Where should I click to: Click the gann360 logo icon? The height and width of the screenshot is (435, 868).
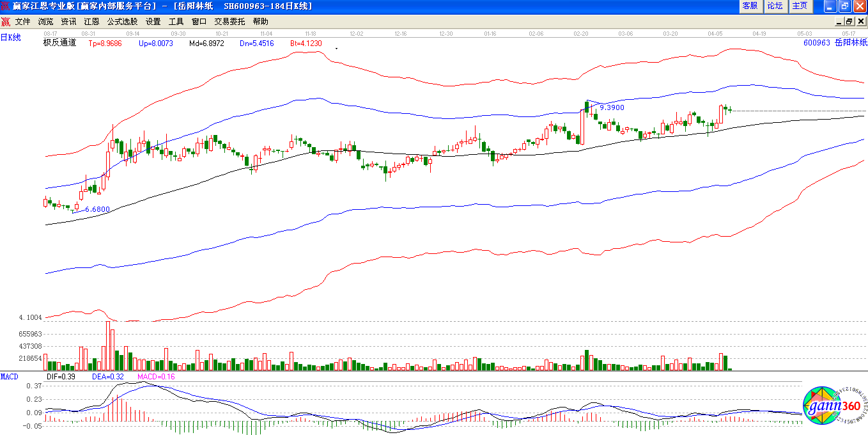tap(834, 405)
